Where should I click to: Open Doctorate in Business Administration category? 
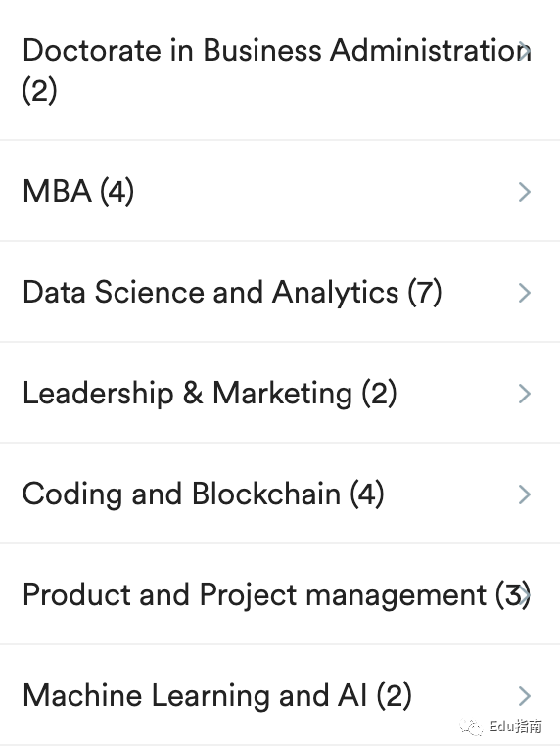point(280,70)
